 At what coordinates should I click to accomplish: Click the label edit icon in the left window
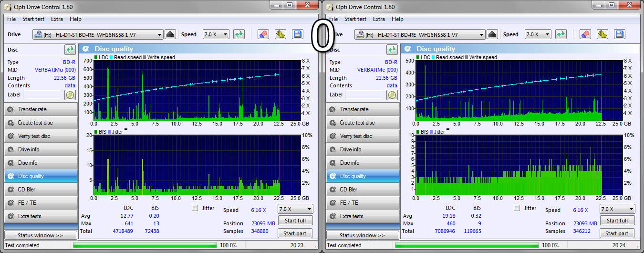click(x=70, y=95)
